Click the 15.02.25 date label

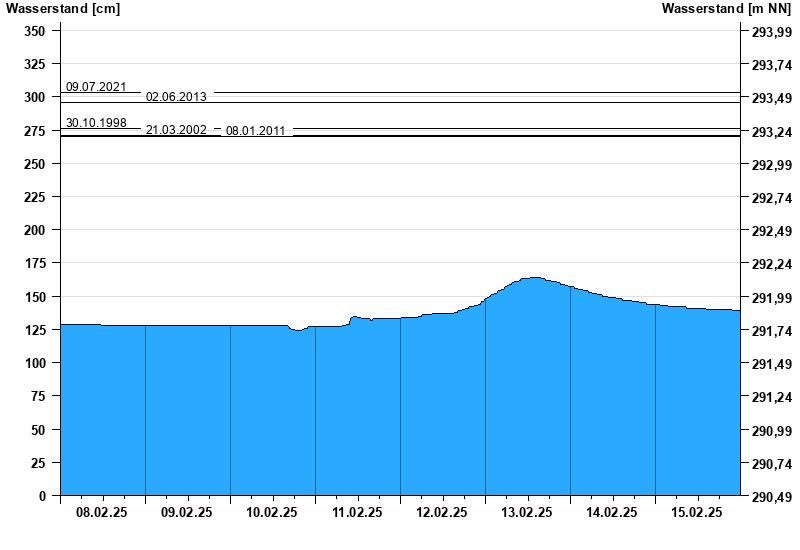[x=697, y=512]
